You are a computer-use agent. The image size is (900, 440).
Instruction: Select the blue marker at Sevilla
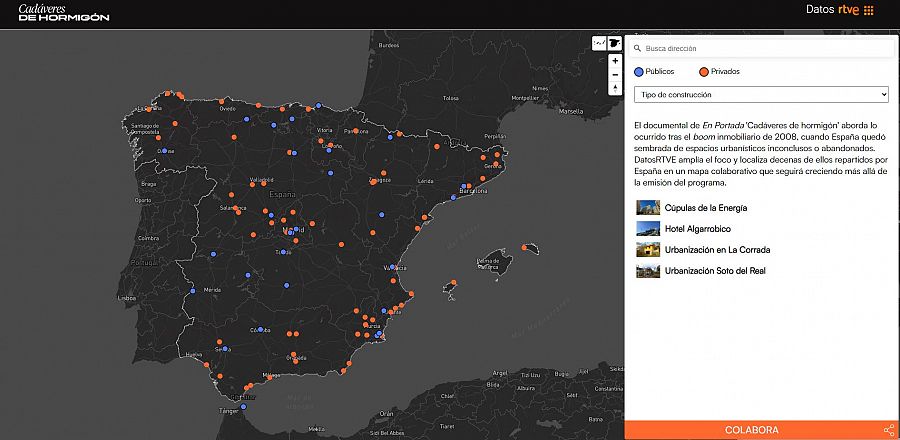226,349
